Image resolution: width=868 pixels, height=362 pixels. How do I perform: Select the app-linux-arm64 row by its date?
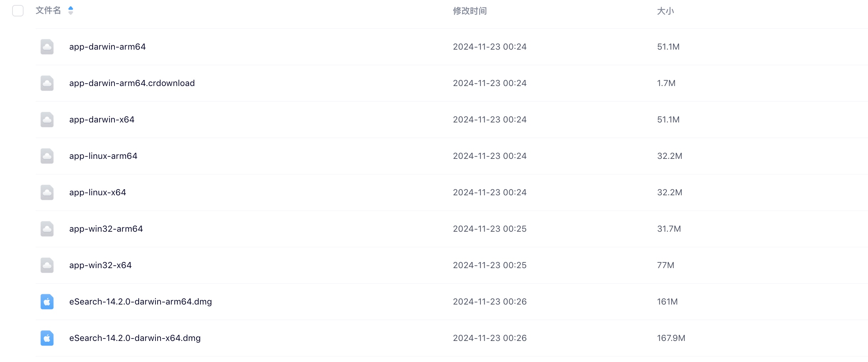tap(490, 156)
